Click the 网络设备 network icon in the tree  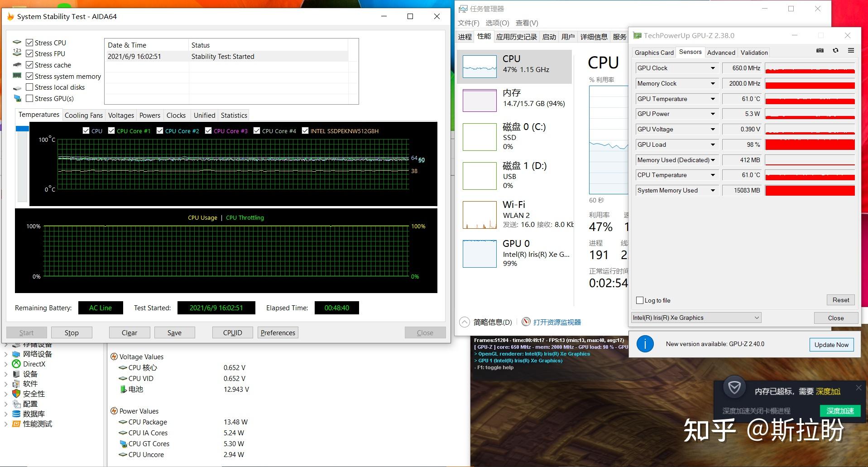click(x=16, y=354)
